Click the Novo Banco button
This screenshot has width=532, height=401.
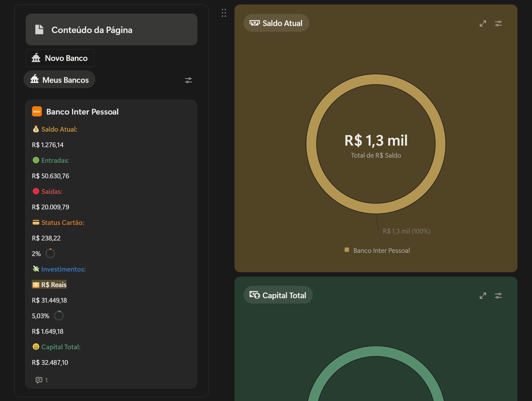pos(60,58)
